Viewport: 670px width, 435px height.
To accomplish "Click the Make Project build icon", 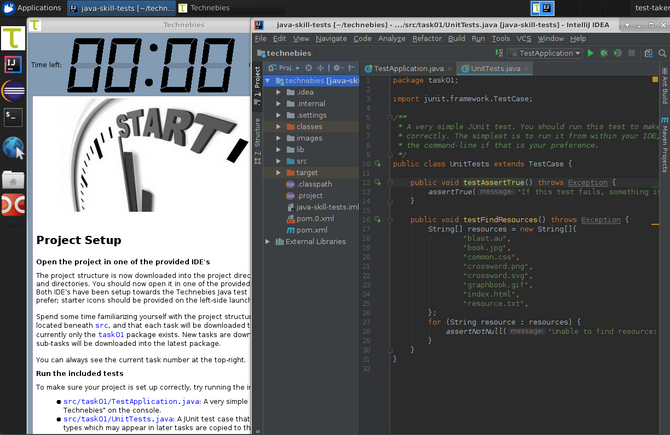I will coord(499,53).
